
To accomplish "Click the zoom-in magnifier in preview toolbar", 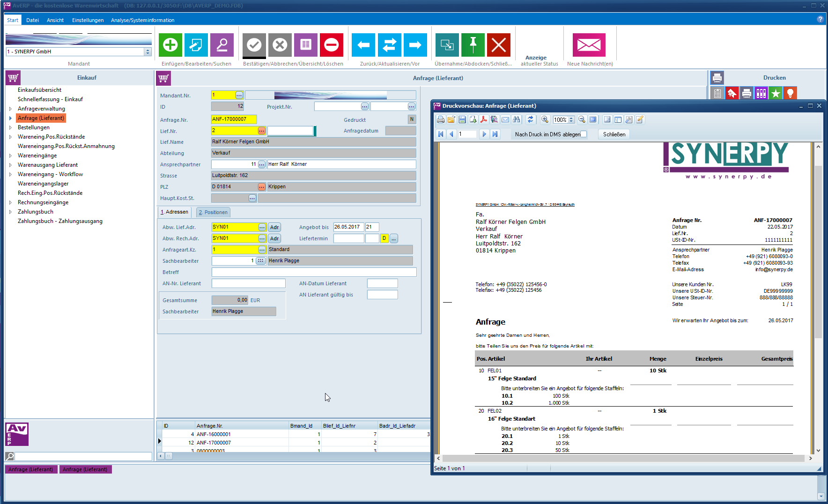I will tap(545, 120).
